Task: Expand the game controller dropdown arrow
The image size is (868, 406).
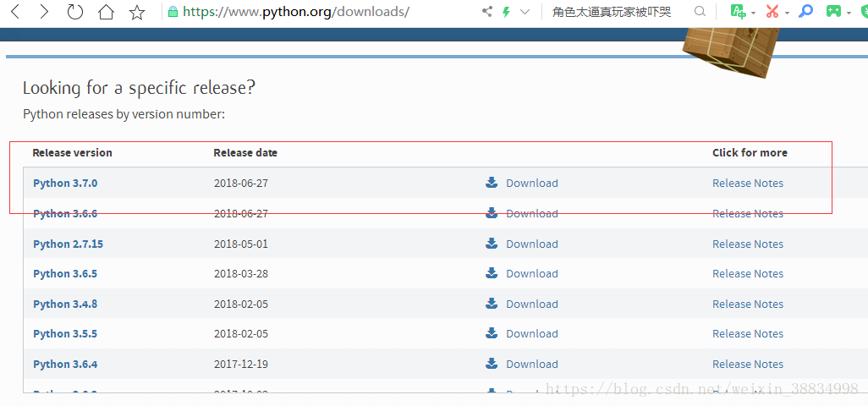Action: point(849,13)
